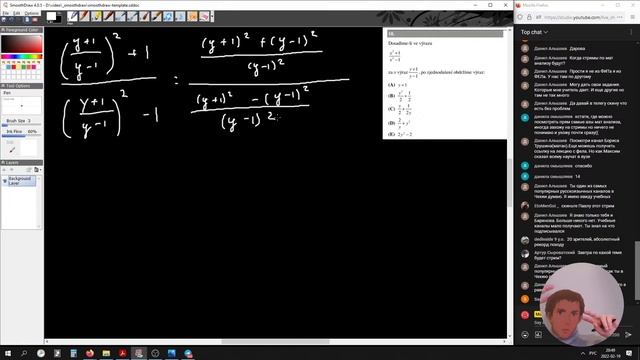Toggle Background Layer visibility icon
This screenshot has height=360, width=640.
click(5, 181)
